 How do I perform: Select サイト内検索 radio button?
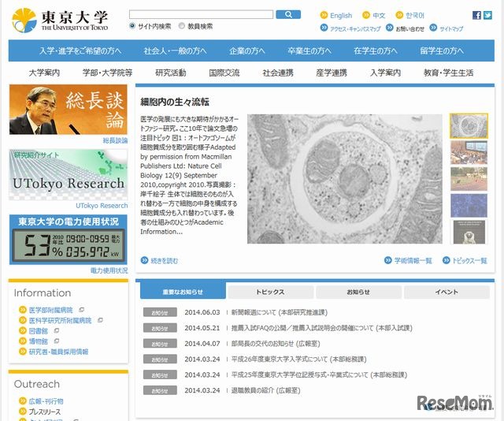(132, 26)
